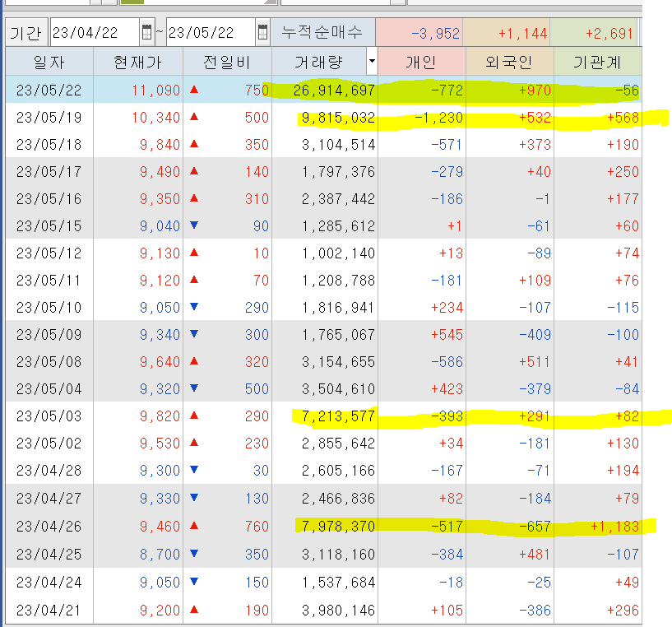
Task: Select the 23/05/19 date cell
Action: [x=49, y=118]
